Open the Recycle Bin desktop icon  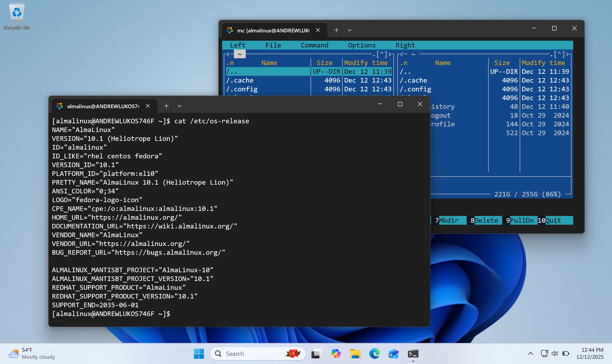click(17, 16)
